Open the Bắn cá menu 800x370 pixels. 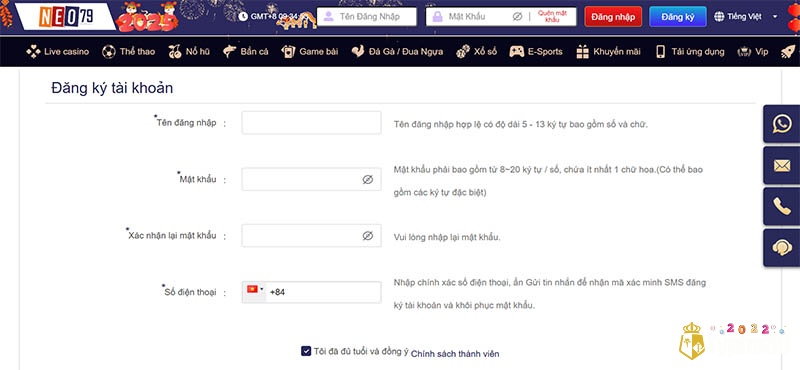tap(245, 52)
